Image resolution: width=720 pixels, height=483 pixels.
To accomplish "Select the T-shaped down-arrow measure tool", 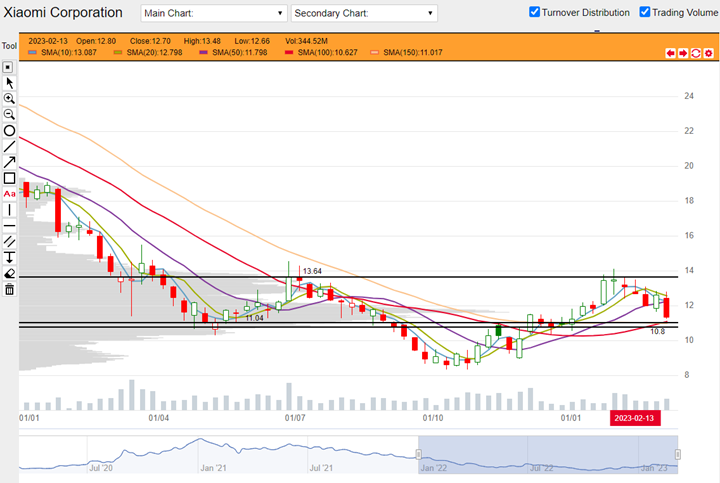I will pos(9,258).
